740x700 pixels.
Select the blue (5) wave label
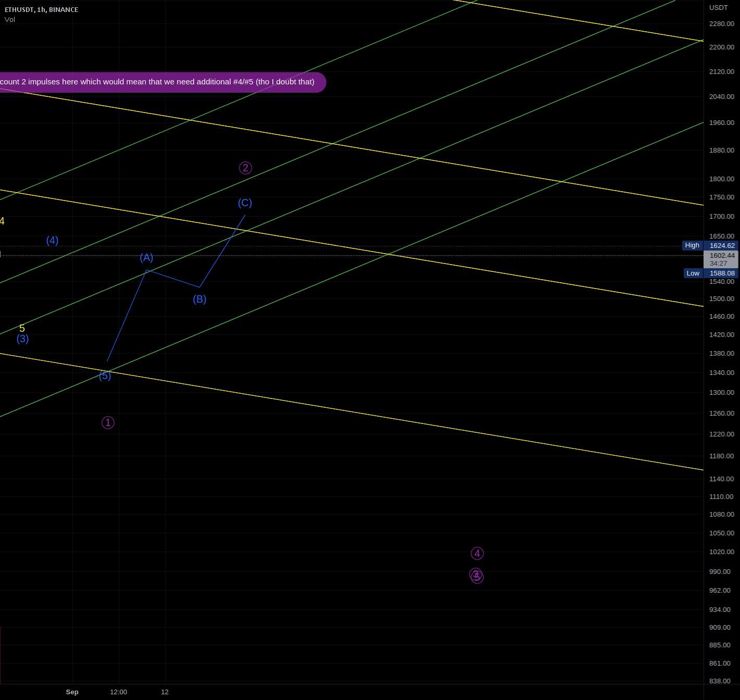point(105,376)
